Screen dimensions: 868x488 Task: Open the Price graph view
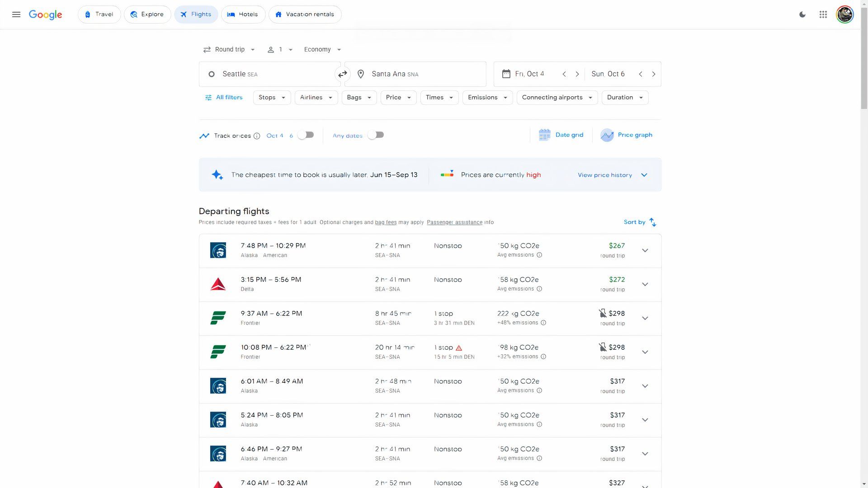pyautogui.click(x=627, y=135)
